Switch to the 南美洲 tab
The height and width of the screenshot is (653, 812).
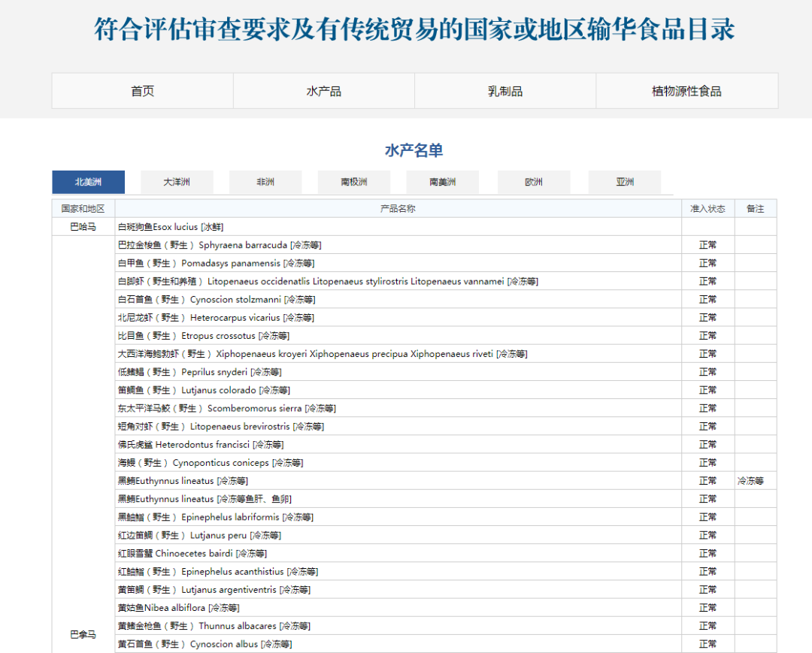click(x=443, y=182)
